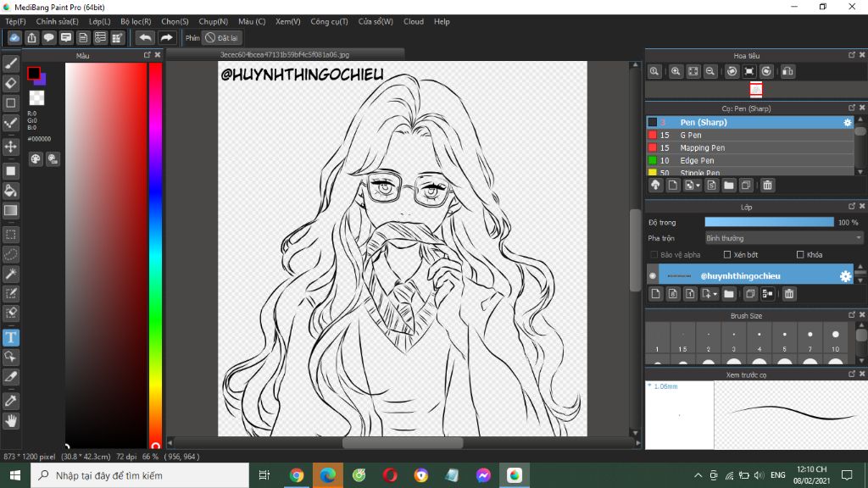Select the Move tool
This screenshot has width=868, height=488.
coord(10,147)
